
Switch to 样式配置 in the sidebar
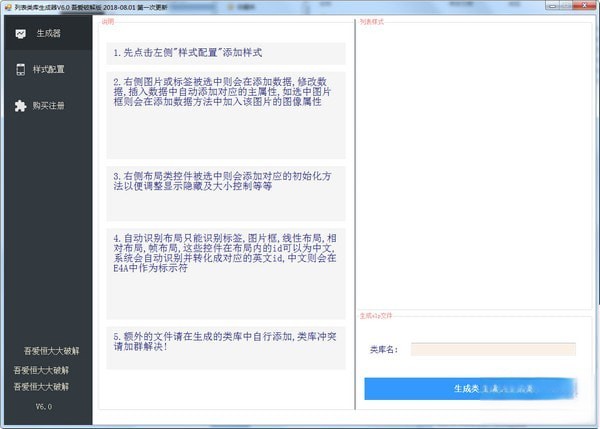coord(48,69)
